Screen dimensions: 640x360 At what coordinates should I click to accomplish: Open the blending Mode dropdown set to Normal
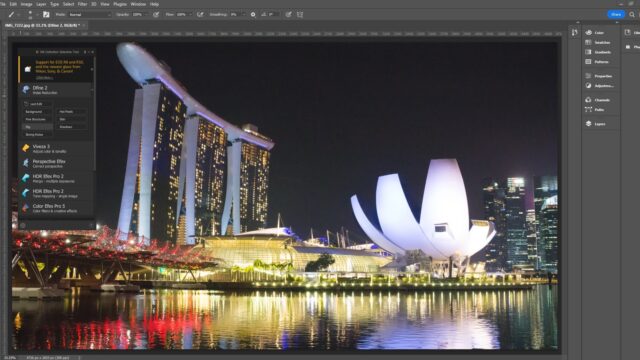click(x=89, y=15)
